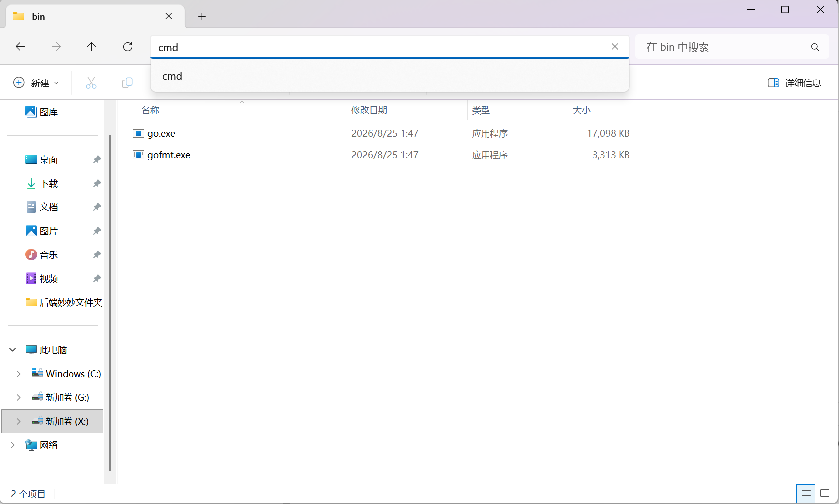Select 网络 network in sidebar
Image resolution: width=839 pixels, height=504 pixels.
point(42,445)
